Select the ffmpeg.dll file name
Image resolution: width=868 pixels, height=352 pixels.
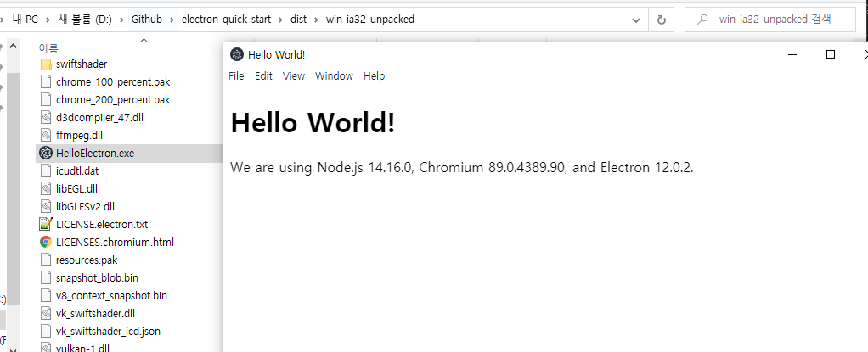point(79,135)
